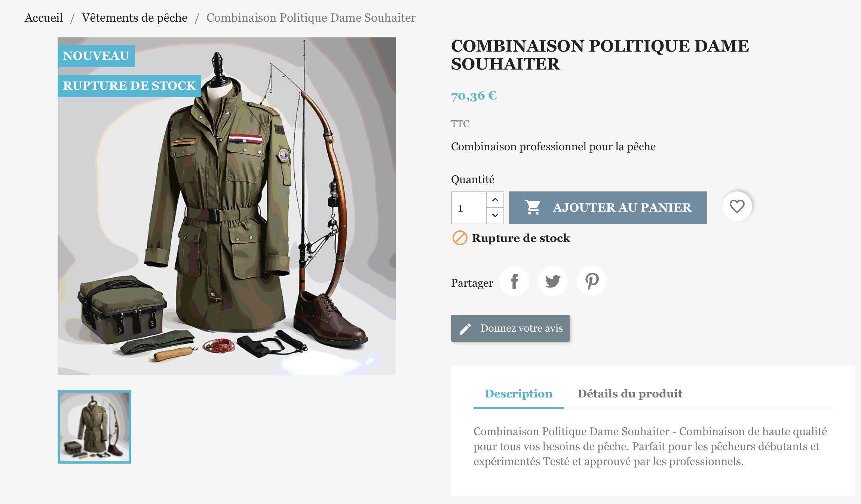861x504 pixels.
Task: Click the quantity input field
Action: (469, 208)
